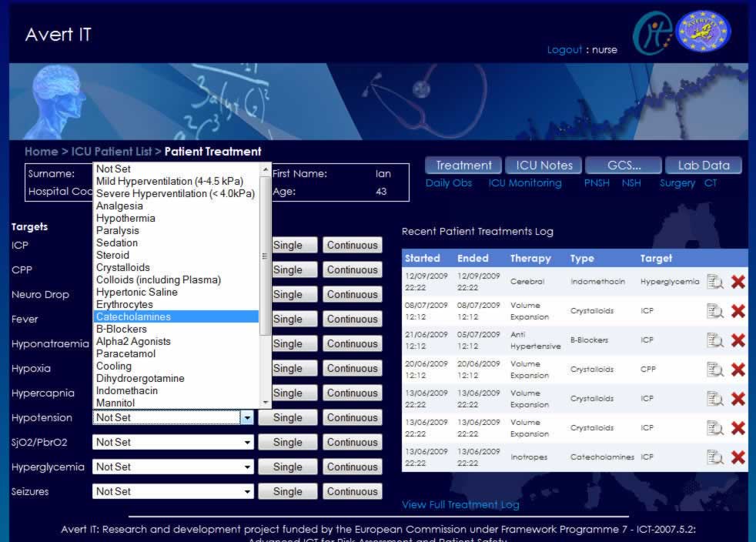Expand the Seizures treatment dropdown
Image resolution: width=756 pixels, height=542 pixels.
[x=247, y=491]
